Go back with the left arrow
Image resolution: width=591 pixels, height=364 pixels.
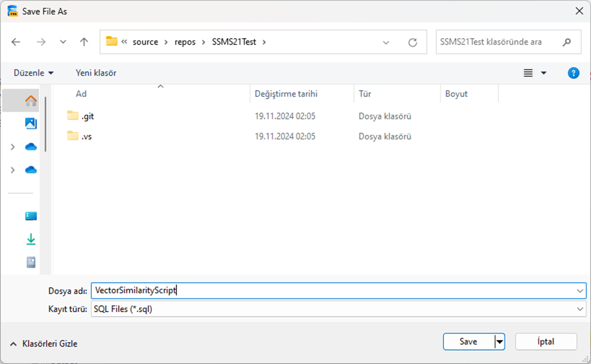[16, 42]
